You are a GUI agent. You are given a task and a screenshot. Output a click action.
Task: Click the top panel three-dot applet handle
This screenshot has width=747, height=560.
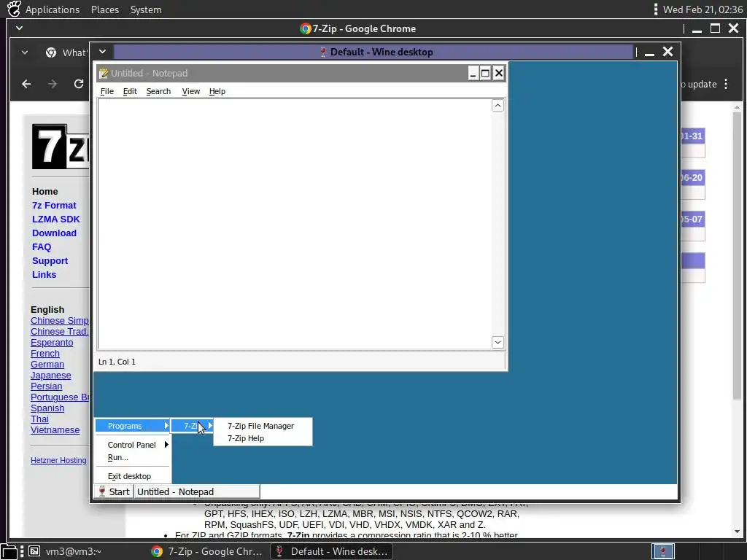(x=656, y=9)
